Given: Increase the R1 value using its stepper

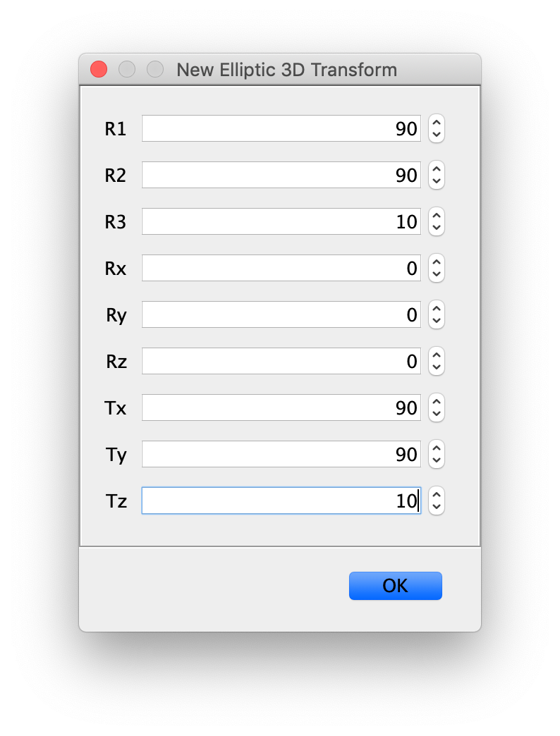Looking at the screenshot, I should (436, 123).
